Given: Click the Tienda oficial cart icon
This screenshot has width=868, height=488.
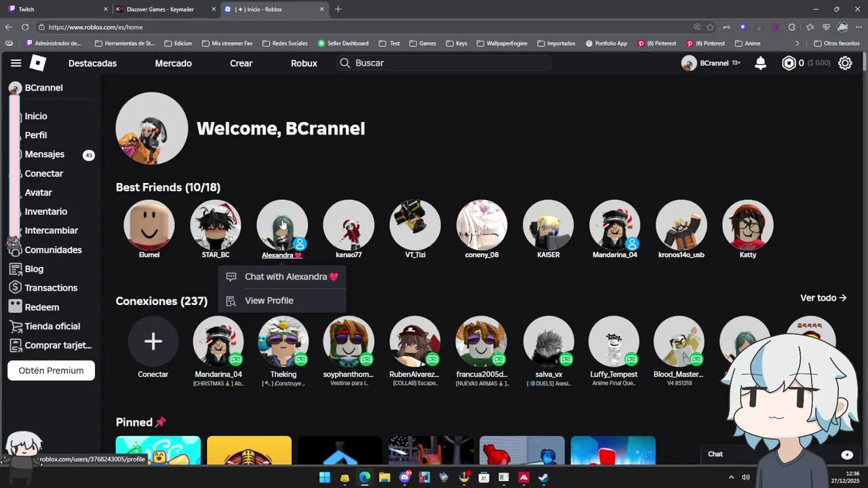Looking at the screenshot, I should click(x=15, y=326).
